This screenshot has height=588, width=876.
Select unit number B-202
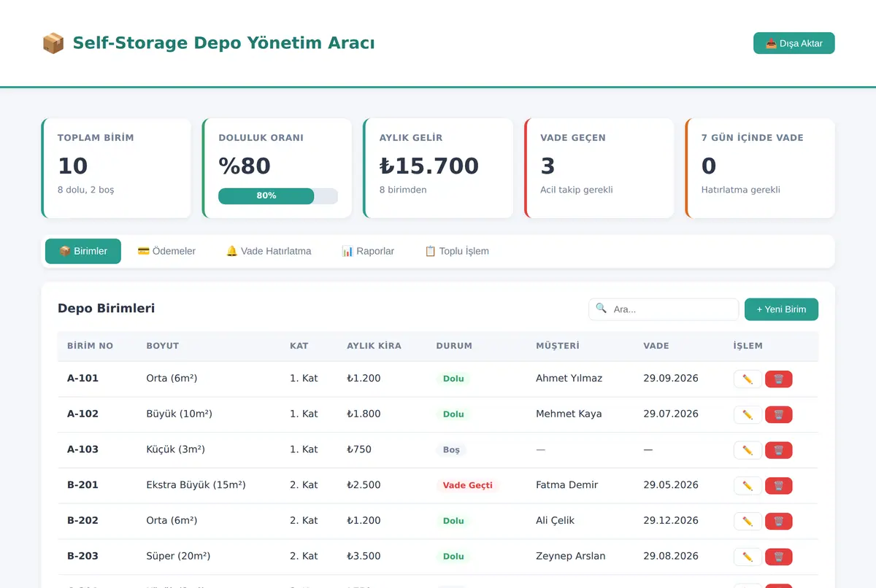pyautogui.click(x=82, y=520)
